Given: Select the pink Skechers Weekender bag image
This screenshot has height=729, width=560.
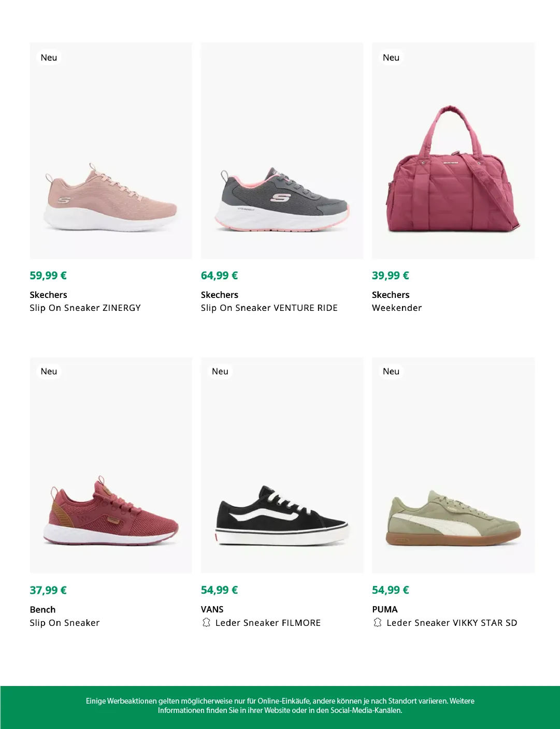Looking at the screenshot, I should (453, 171).
